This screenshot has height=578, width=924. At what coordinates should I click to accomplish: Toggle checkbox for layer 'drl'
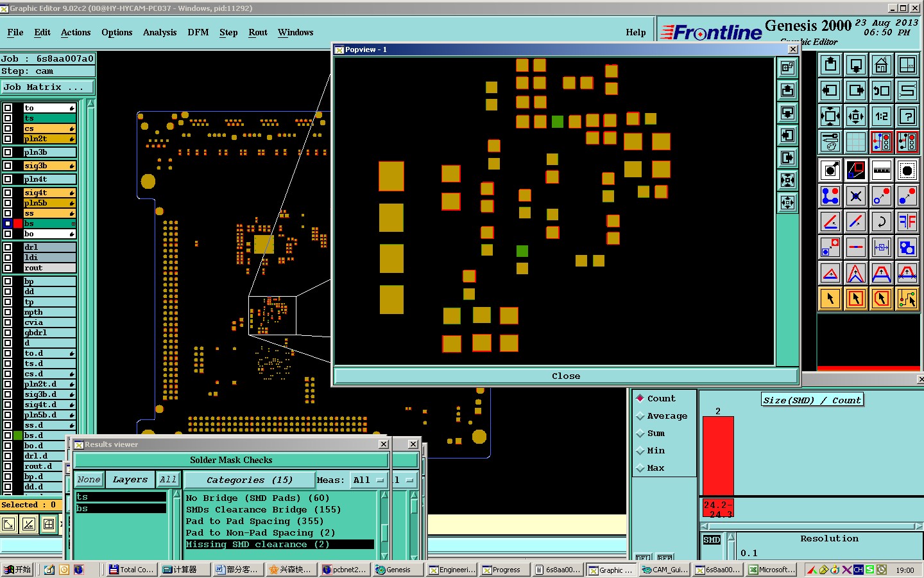[8, 247]
